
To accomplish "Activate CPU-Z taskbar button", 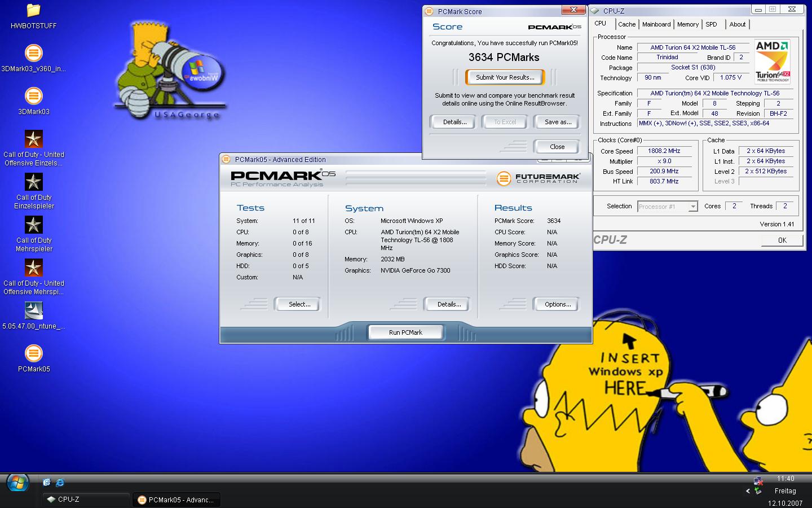I will tap(86, 500).
